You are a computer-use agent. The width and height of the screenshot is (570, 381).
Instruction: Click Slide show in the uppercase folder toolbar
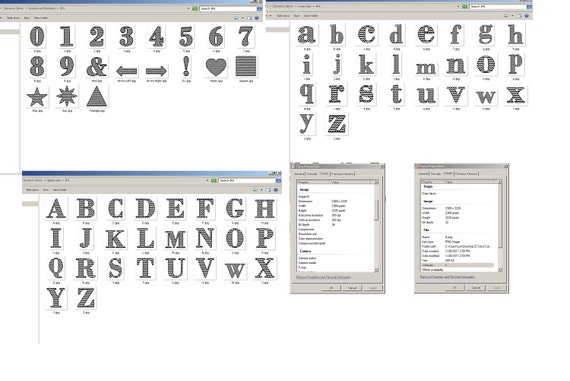pos(32,190)
